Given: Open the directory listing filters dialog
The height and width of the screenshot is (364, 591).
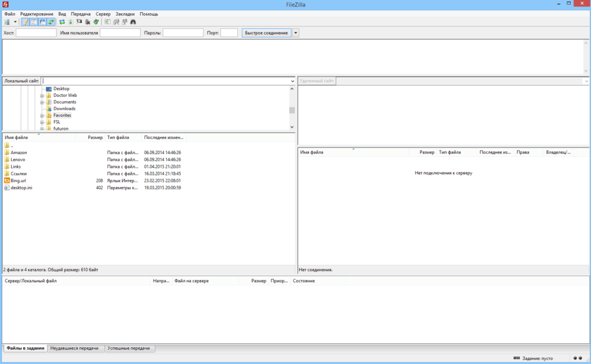Looking at the screenshot, I should [107, 22].
